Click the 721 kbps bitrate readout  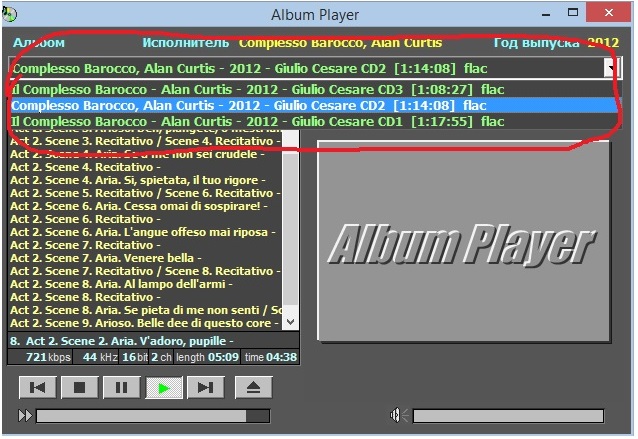[48, 357]
